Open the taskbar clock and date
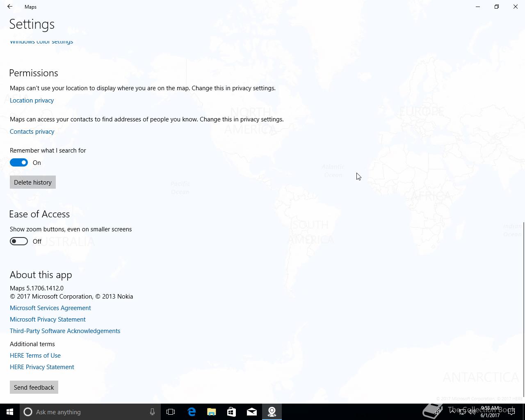Viewport: 525px width, 420px height. pyautogui.click(x=490, y=412)
